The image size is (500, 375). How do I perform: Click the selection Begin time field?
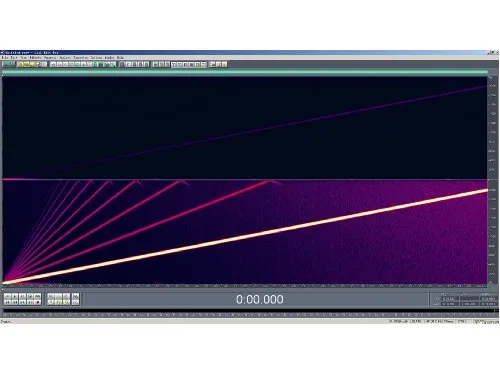[x=449, y=299]
